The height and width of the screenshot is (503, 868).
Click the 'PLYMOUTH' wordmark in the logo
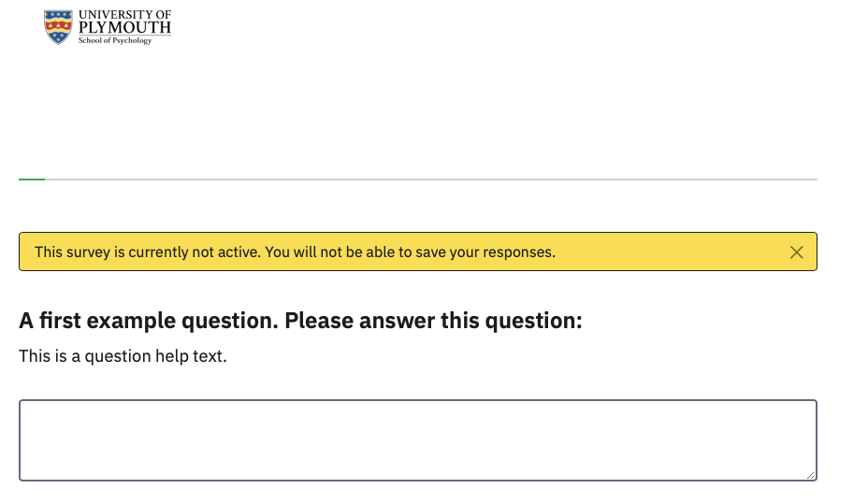[x=124, y=28]
